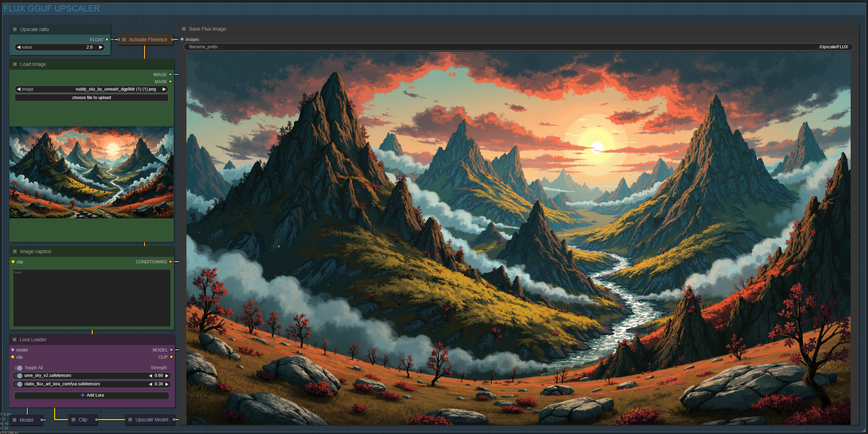Click the Save Flux Image collapse square
Viewport: 868px width, 434px height.
[x=184, y=29]
